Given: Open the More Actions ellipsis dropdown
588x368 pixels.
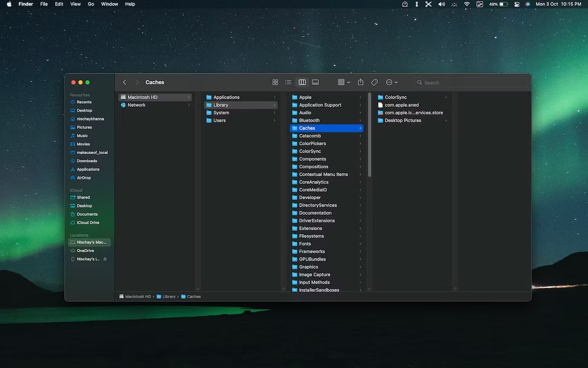Looking at the screenshot, I should click(392, 82).
